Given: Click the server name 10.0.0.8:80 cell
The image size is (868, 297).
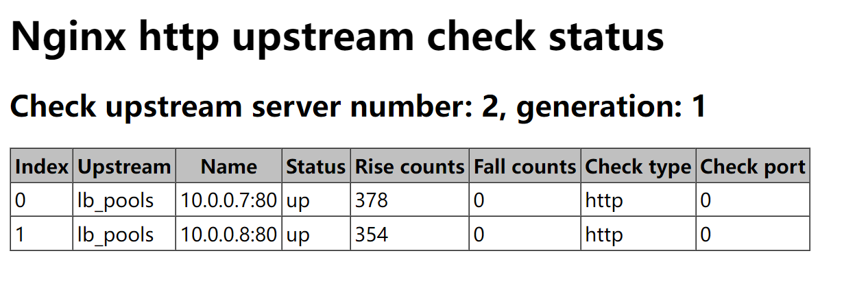Looking at the screenshot, I should tap(229, 235).
